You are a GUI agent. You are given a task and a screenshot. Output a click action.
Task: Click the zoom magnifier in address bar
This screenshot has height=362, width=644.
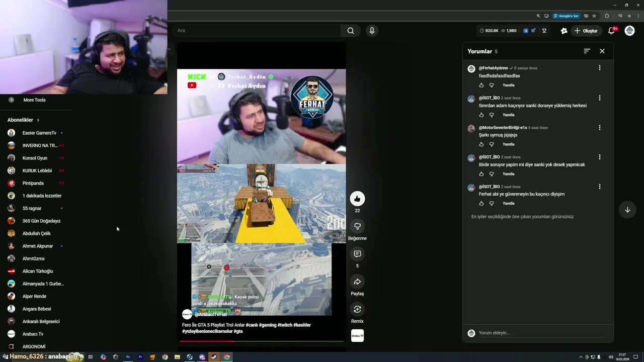pyautogui.click(x=538, y=16)
